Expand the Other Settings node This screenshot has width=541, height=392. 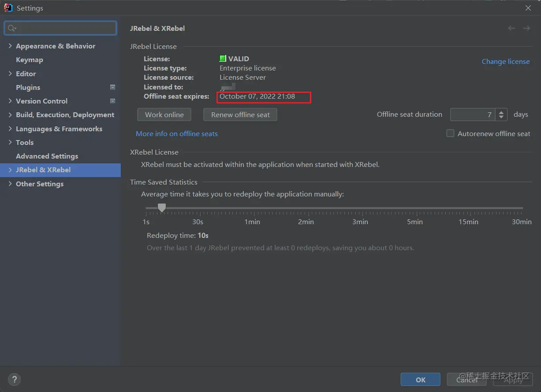click(10, 184)
